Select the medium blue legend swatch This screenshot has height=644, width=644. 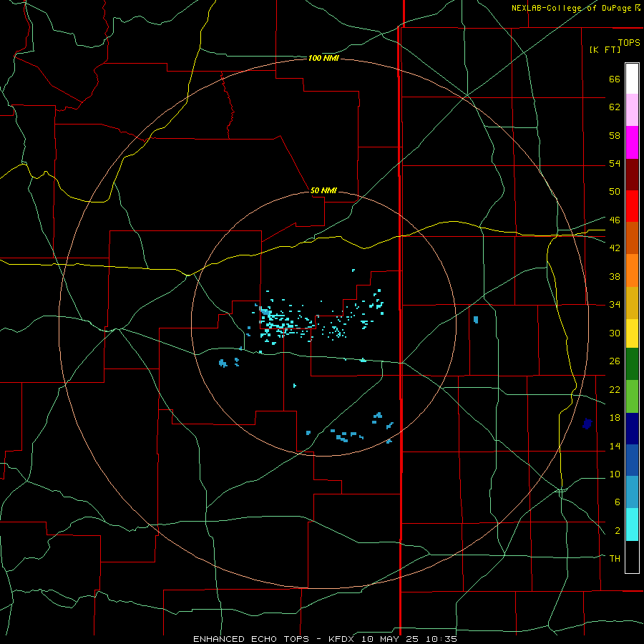coord(632,460)
